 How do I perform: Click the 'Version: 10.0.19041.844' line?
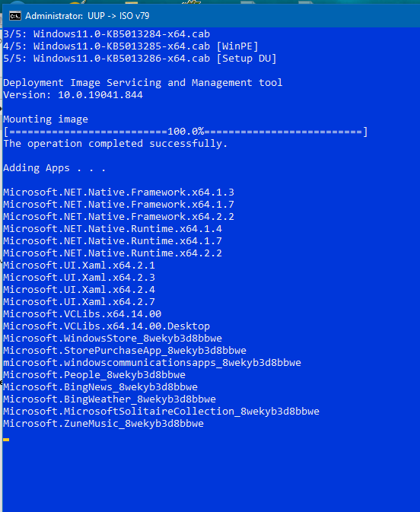point(73,95)
